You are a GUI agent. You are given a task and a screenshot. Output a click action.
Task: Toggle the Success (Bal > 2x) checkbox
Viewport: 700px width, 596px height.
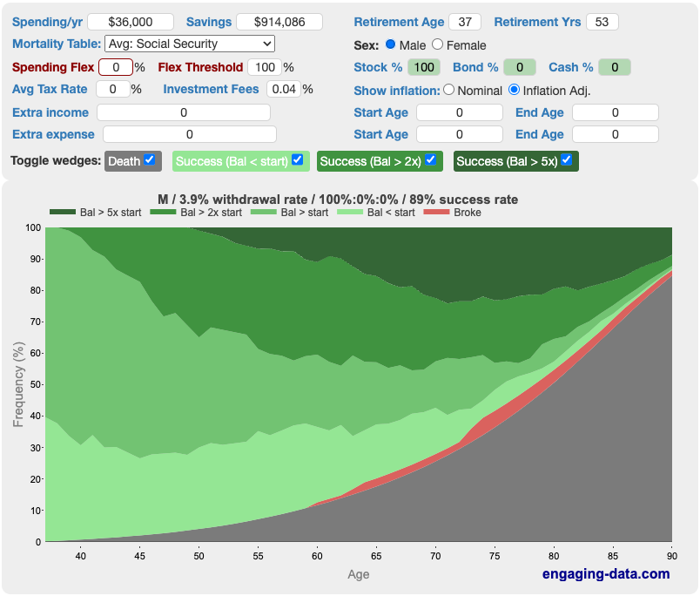(430, 159)
